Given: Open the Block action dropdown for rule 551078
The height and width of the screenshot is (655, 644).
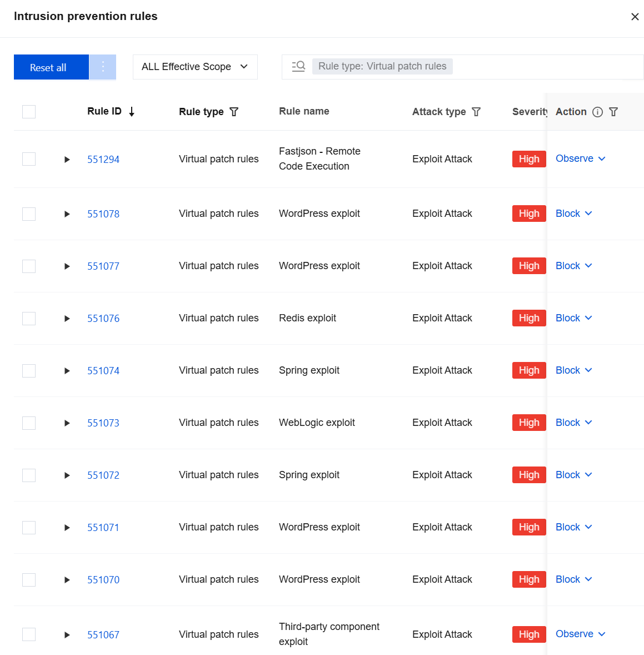Looking at the screenshot, I should click(x=574, y=214).
